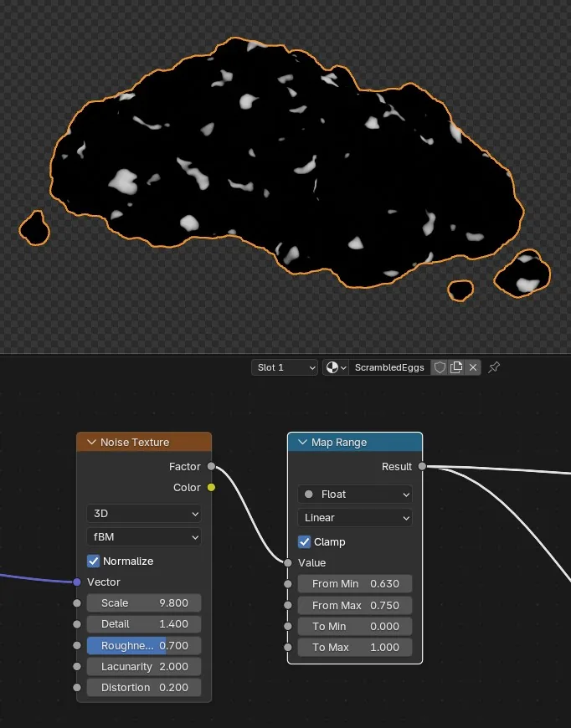
Task: Click the ScrambledEggs material name field
Action: 389,367
